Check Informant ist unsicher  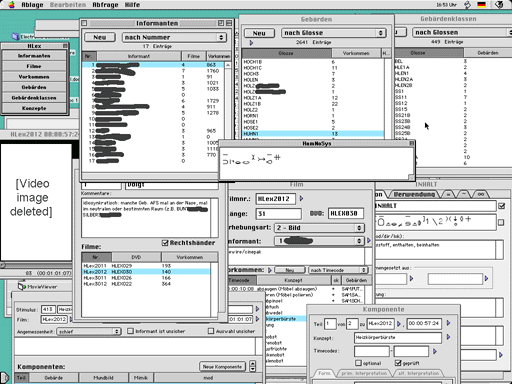tap(130, 331)
